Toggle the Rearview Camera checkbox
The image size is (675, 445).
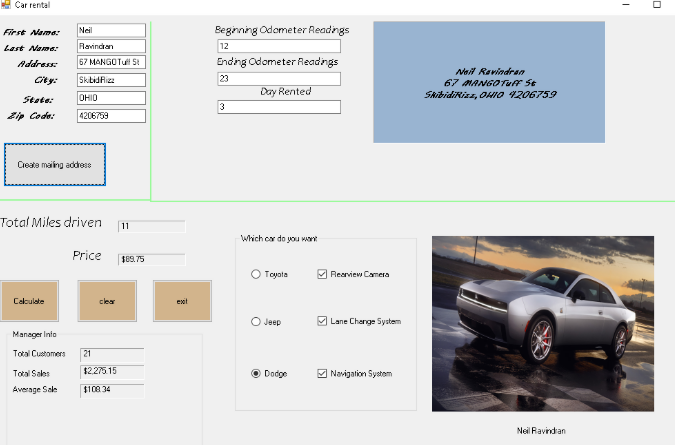pyautogui.click(x=322, y=274)
